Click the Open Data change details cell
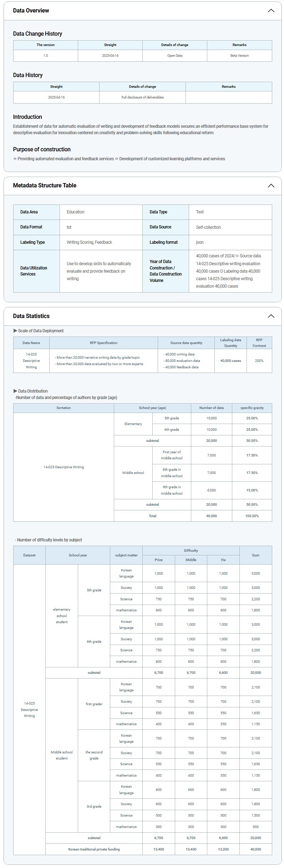 click(x=174, y=56)
